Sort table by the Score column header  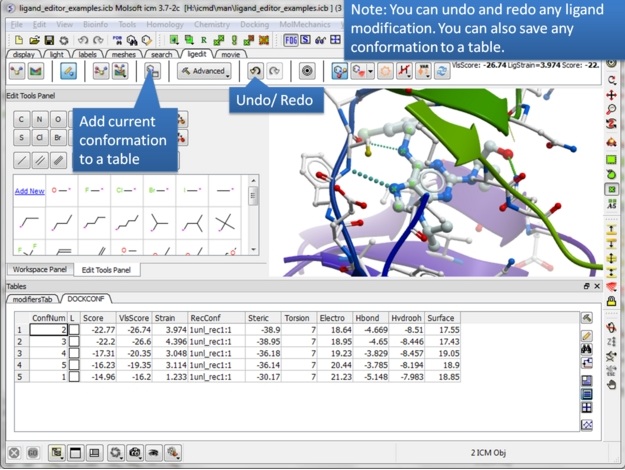tap(93, 318)
